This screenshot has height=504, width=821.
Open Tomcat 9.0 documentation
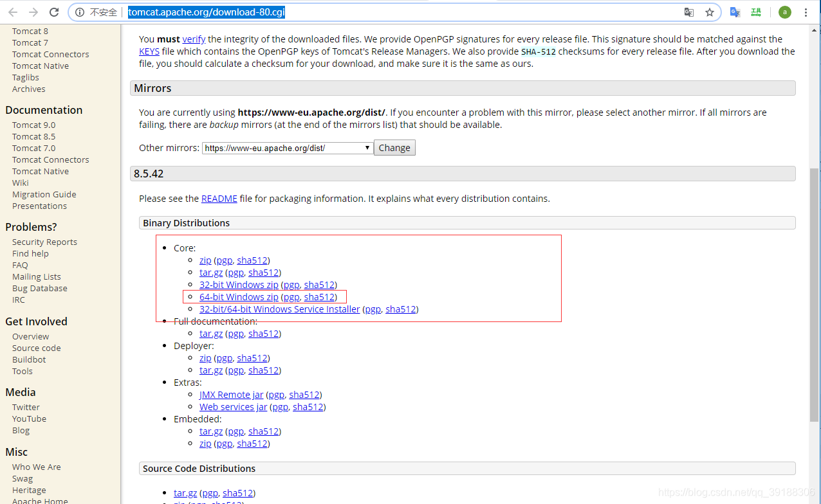[x=34, y=125]
